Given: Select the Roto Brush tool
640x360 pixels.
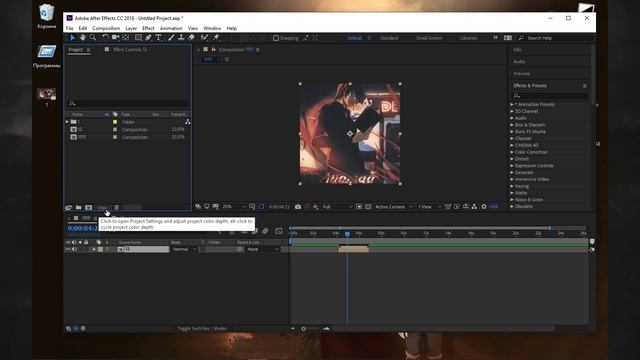Looking at the screenshot, I should (204, 38).
